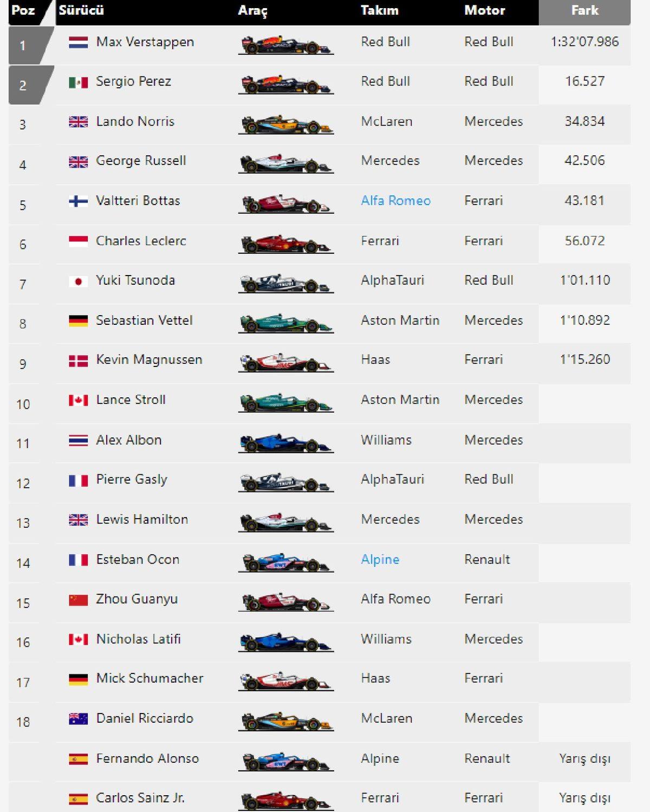This screenshot has height=812, width=650.
Task: Click Charles Leclerc's red Ferrari car image
Action: coord(285,244)
